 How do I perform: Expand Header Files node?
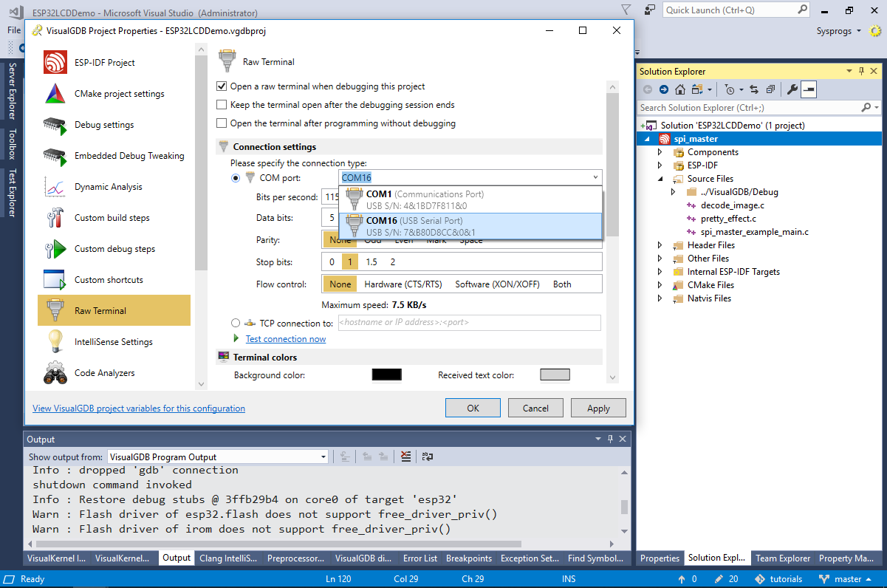point(660,245)
